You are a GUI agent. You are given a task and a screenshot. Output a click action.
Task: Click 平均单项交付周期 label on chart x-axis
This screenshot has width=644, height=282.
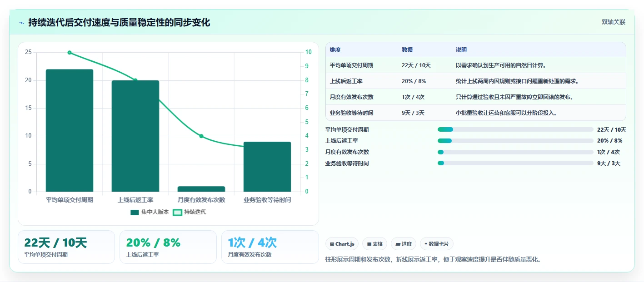click(x=70, y=200)
